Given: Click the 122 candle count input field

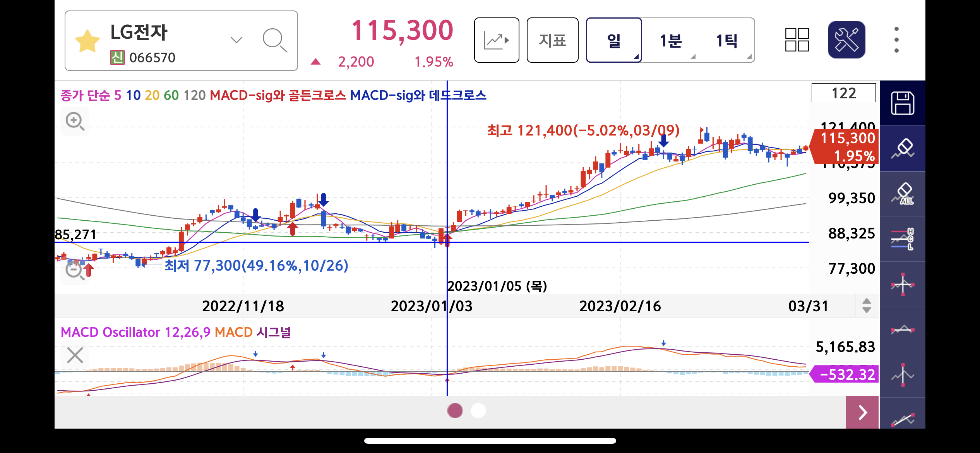Looking at the screenshot, I should [843, 93].
